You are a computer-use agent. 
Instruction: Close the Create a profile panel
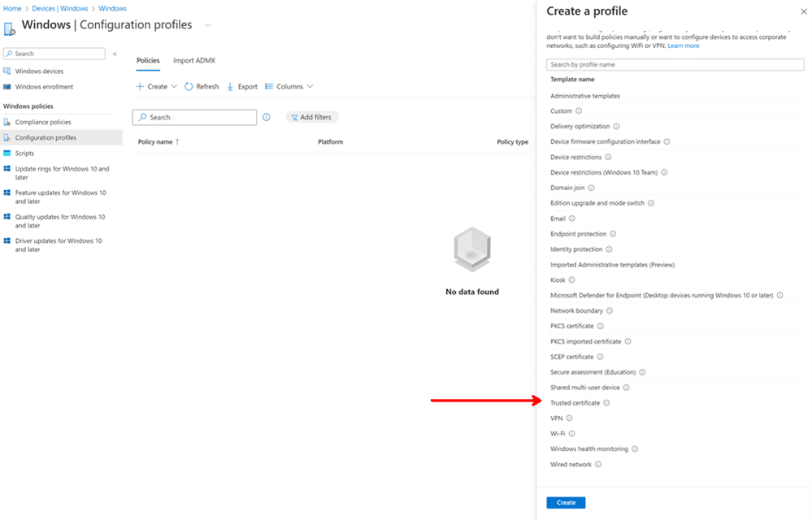point(804,11)
